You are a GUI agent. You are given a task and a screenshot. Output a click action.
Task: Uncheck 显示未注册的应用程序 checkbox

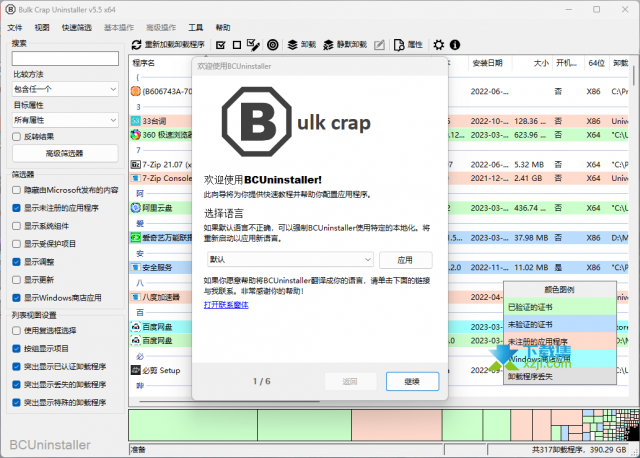point(16,208)
